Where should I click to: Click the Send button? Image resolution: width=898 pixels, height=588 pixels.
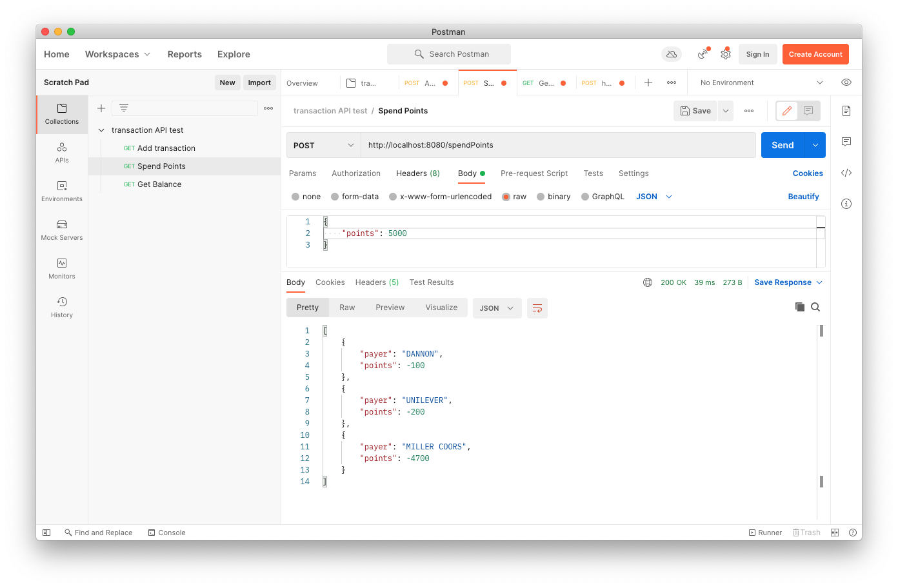tap(783, 145)
